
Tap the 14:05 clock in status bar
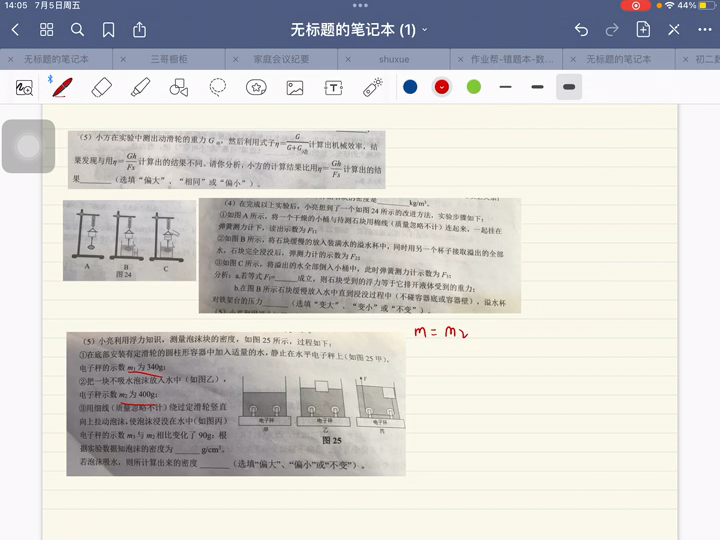coord(16,6)
